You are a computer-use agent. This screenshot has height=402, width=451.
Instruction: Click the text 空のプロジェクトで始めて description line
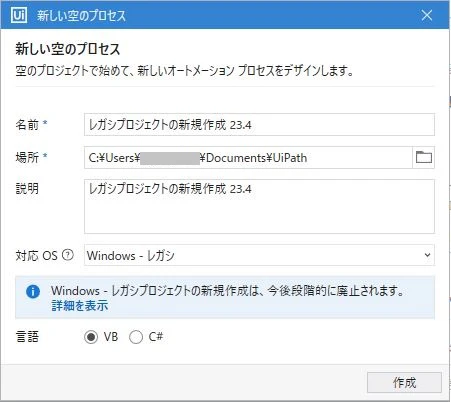point(184,71)
